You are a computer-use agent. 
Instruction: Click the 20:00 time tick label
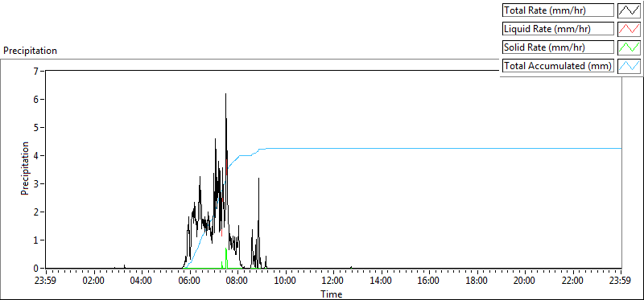pyautogui.click(x=526, y=282)
